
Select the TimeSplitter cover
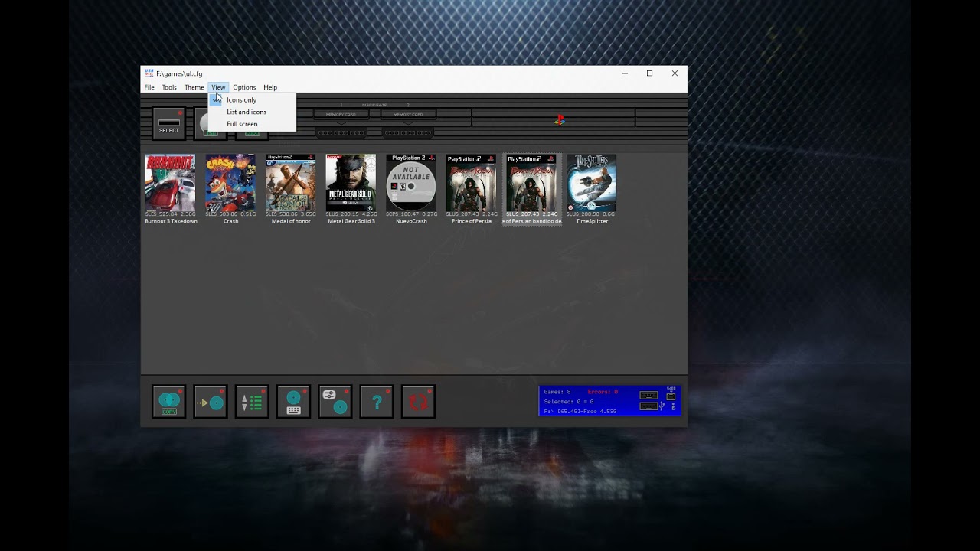(x=591, y=183)
